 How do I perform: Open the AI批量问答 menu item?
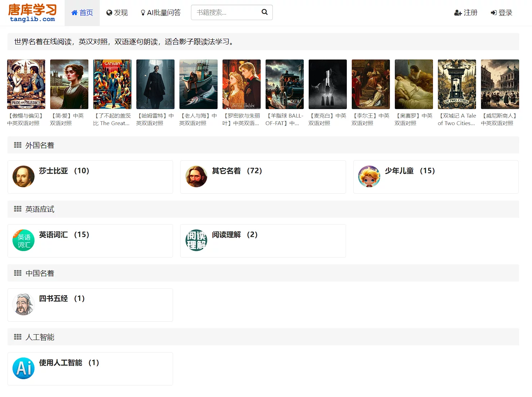(160, 13)
